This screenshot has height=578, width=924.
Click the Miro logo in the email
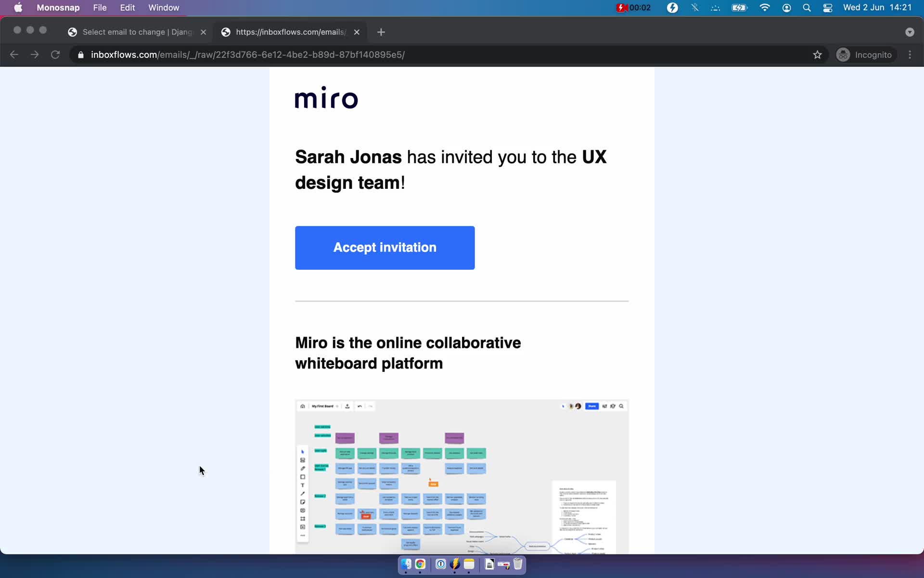pyautogui.click(x=326, y=97)
